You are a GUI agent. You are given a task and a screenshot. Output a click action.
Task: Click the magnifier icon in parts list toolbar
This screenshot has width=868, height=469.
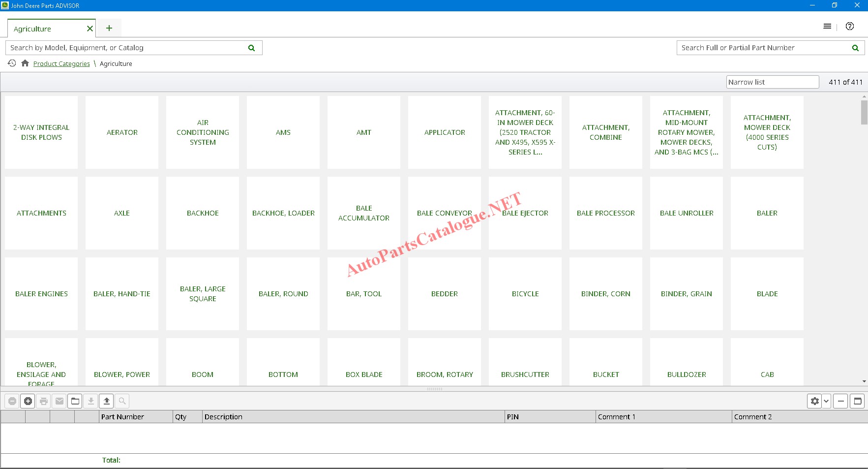pos(122,401)
